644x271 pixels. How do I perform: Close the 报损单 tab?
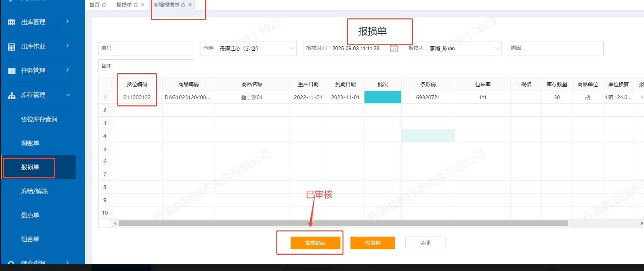pos(143,5)
